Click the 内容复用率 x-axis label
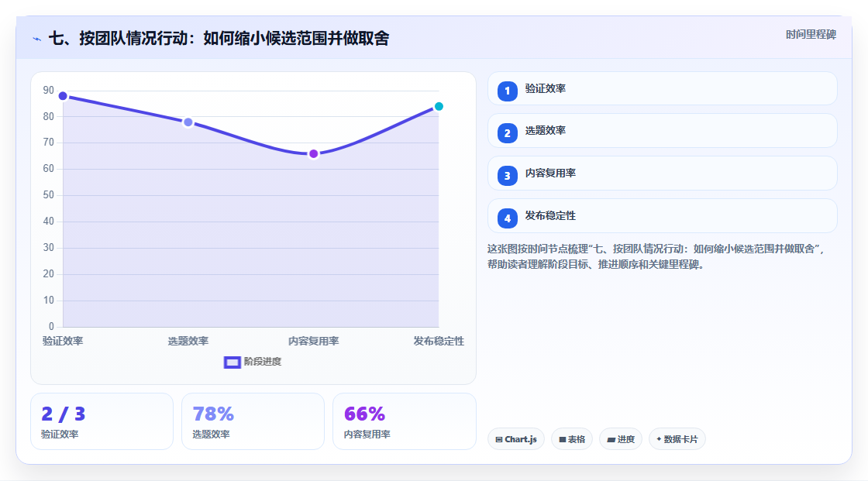868x481 pixels. coord(313,341)
